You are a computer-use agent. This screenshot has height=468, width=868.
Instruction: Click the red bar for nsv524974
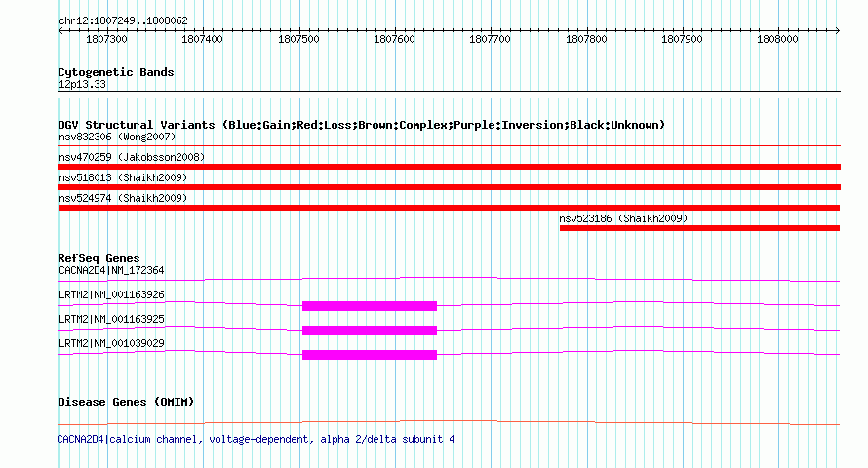click(449, 208)
